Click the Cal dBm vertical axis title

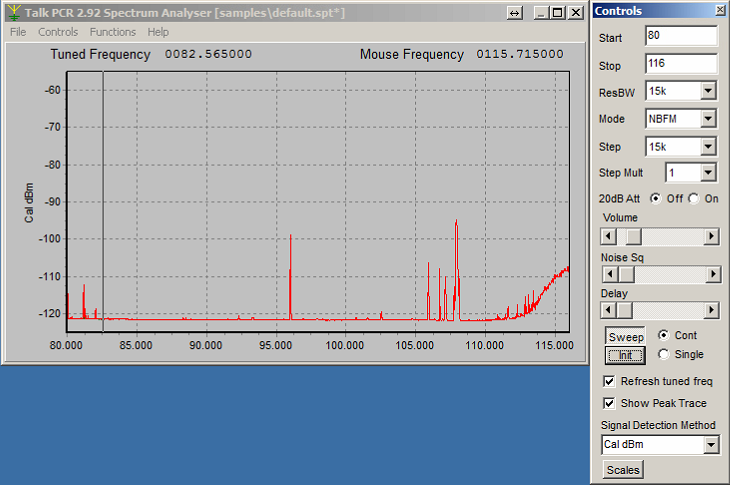coord(29,202)
